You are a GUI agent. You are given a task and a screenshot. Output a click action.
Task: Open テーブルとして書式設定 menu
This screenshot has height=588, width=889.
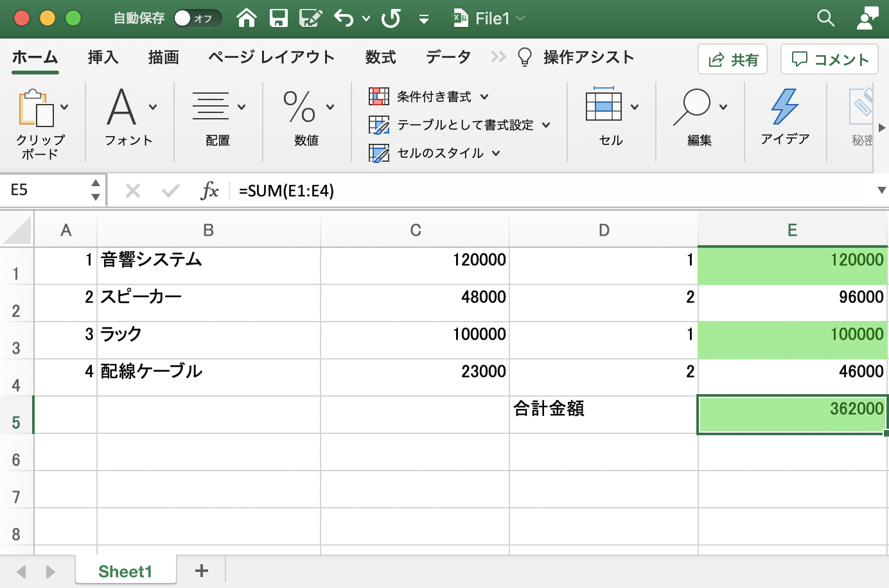[460, 125]
